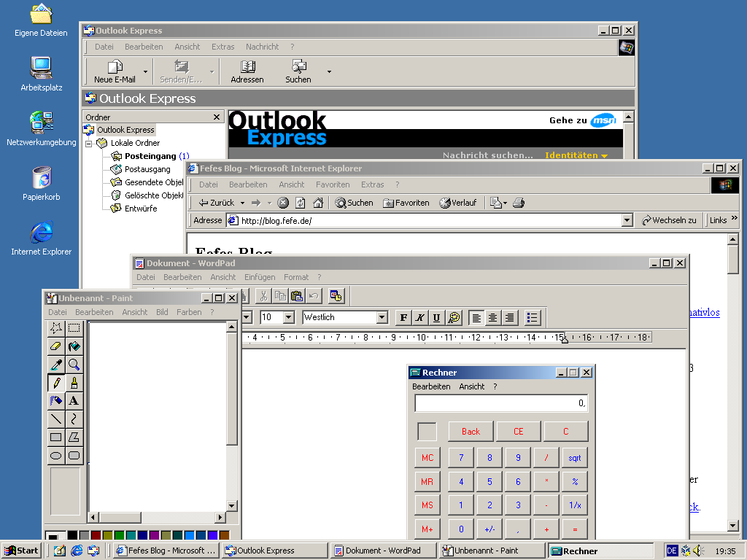Go to Home page in Internet Explorer
This screenshot has width=747, height=560.
click(x=318, y=203)
